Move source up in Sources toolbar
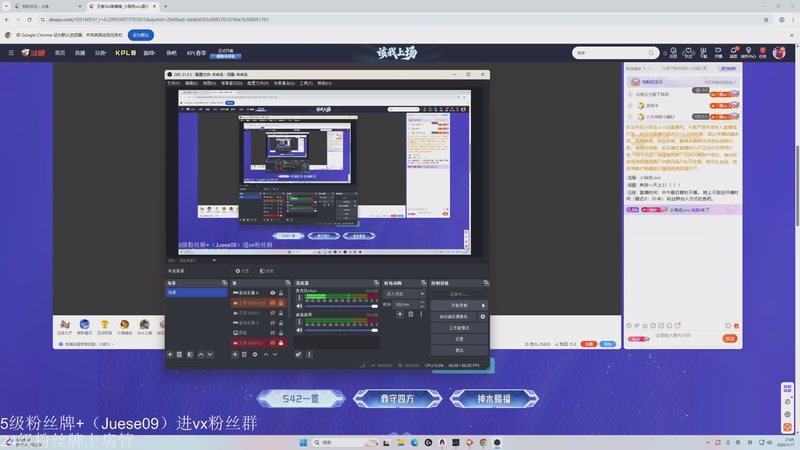Screen dimensions: 800x450 265,355
